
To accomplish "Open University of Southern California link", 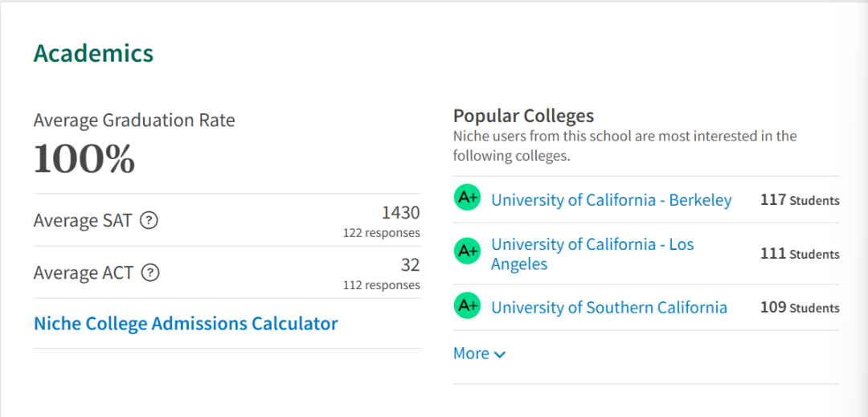I will tap(609, 307).
